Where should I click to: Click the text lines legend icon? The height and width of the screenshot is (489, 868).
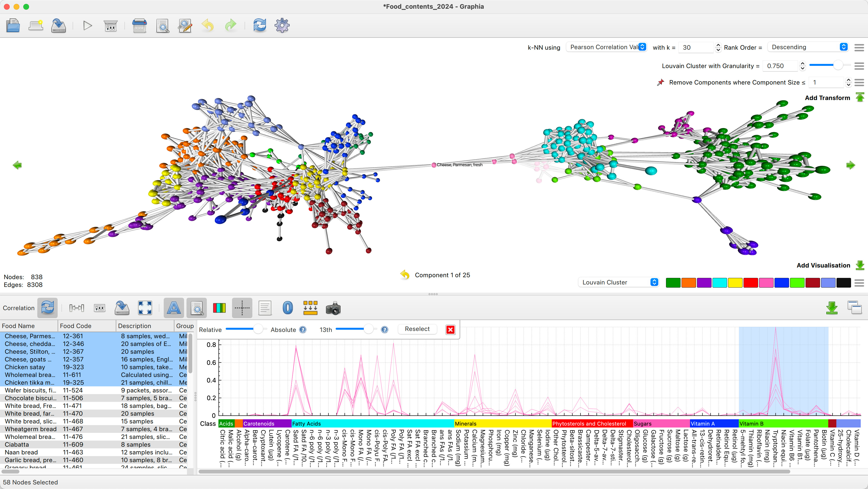coord(265,308)
